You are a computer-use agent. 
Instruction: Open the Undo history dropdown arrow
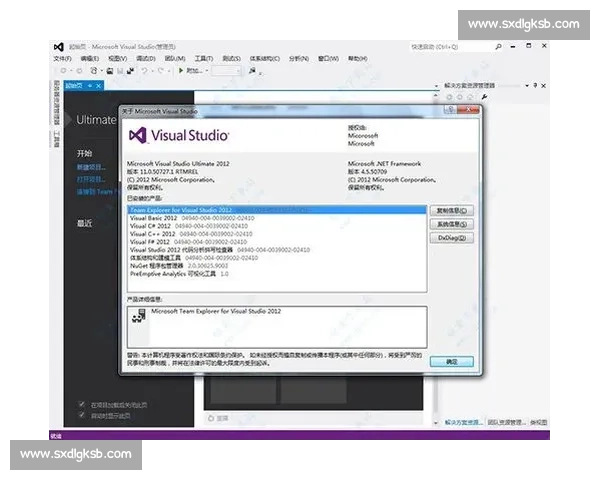click(x=152, y=71)
